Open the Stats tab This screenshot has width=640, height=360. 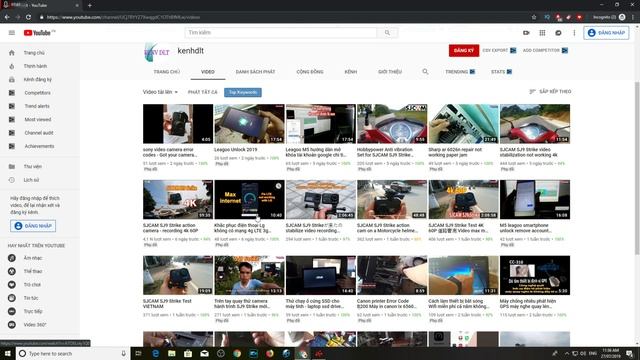pyautogui.click(x=501, y=72)
